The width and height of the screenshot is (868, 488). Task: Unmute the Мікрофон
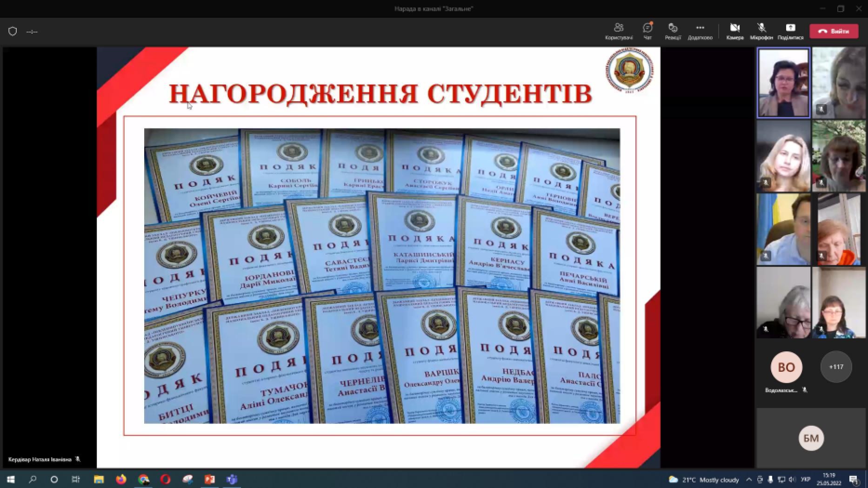(x=761, y=31)
